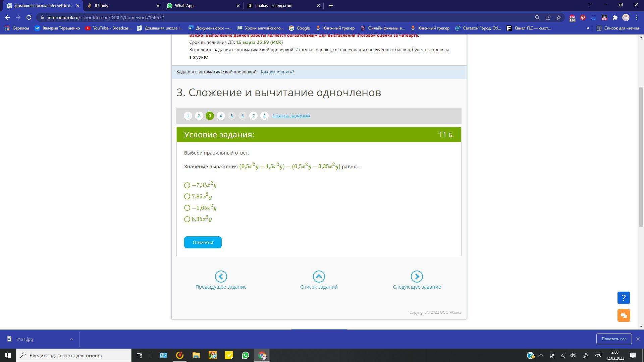Click the previous task arrow icon

tap(221, 277)
